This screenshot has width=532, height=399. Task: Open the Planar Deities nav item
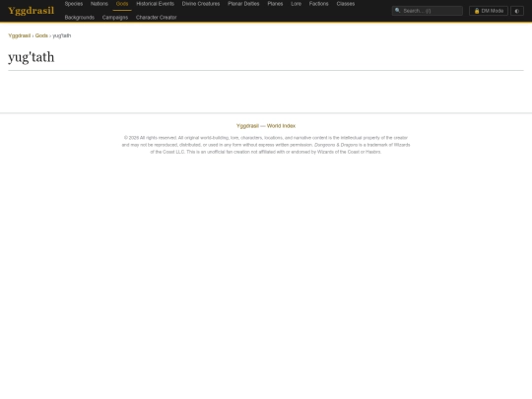243,4
